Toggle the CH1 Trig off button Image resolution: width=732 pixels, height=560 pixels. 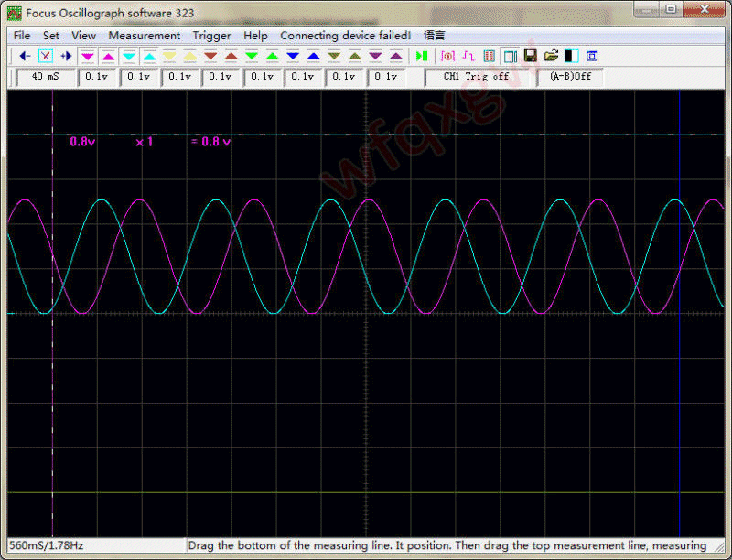coord(476,77)
